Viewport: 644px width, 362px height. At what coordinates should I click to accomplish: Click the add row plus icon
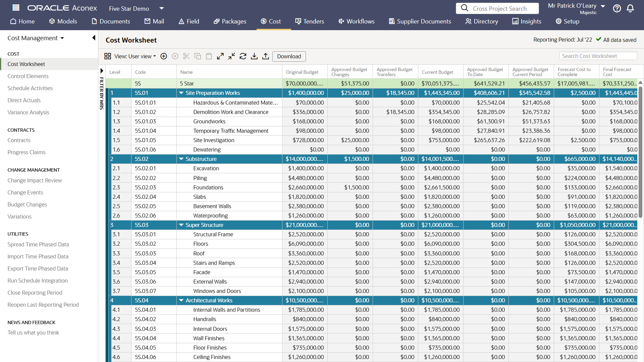(x=164, y=56)
